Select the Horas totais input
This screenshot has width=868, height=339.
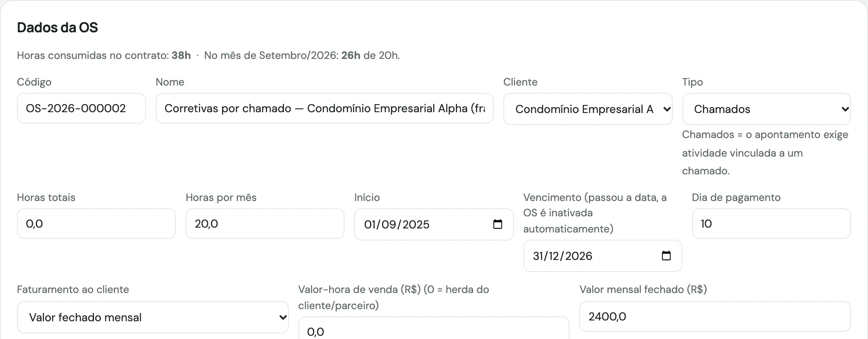96,224
